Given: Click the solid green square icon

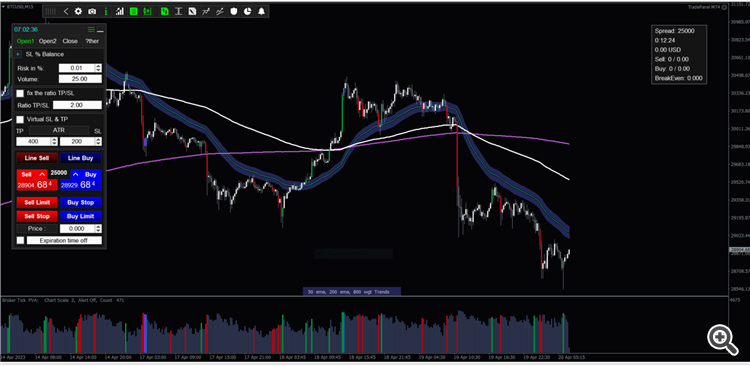Looking at the screenshot, I should (133, 11).
